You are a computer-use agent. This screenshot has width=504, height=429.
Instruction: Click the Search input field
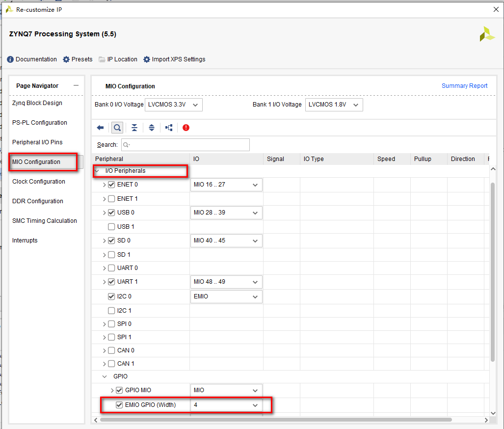[x=186, y=145]
